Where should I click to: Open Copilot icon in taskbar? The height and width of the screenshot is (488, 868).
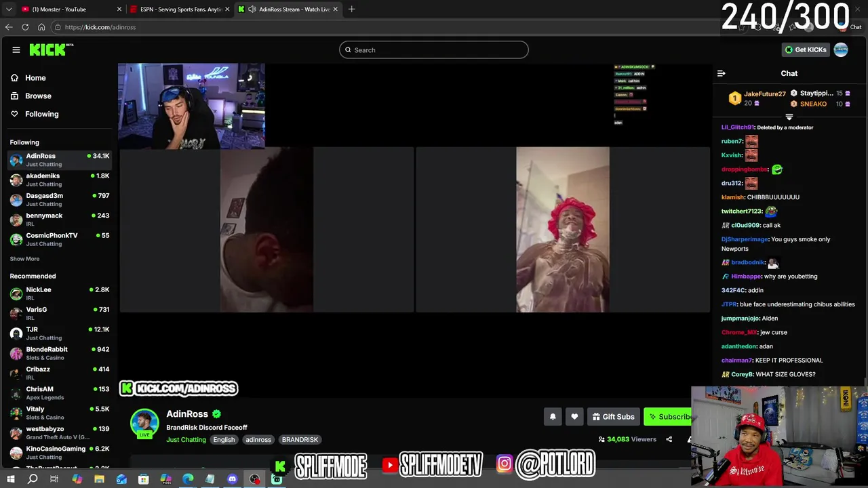77,479
